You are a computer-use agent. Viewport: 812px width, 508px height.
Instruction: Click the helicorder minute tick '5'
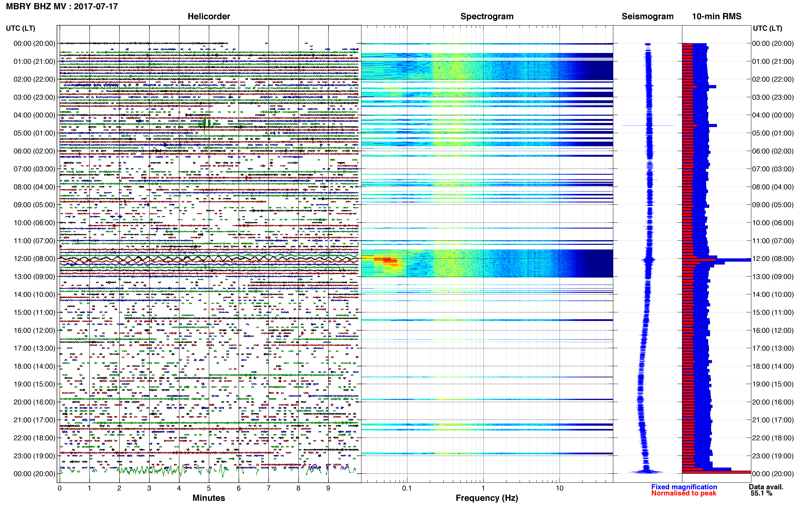209,488
